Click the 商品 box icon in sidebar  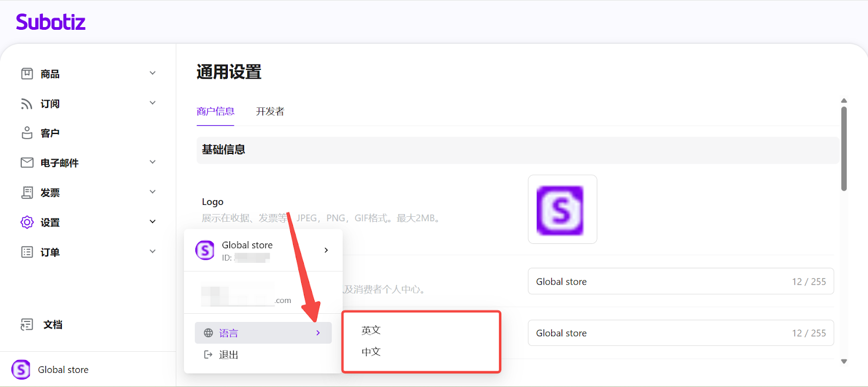coord(27,74)
